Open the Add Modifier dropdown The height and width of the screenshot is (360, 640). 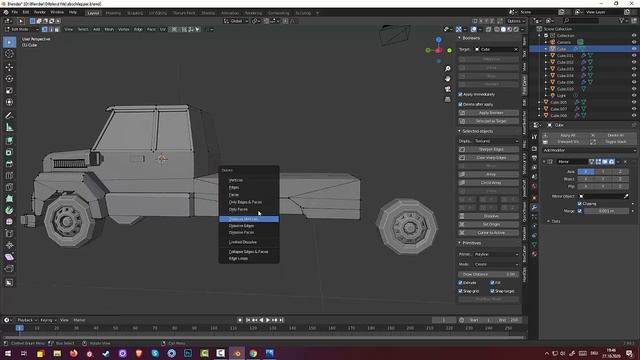(589, 150)
